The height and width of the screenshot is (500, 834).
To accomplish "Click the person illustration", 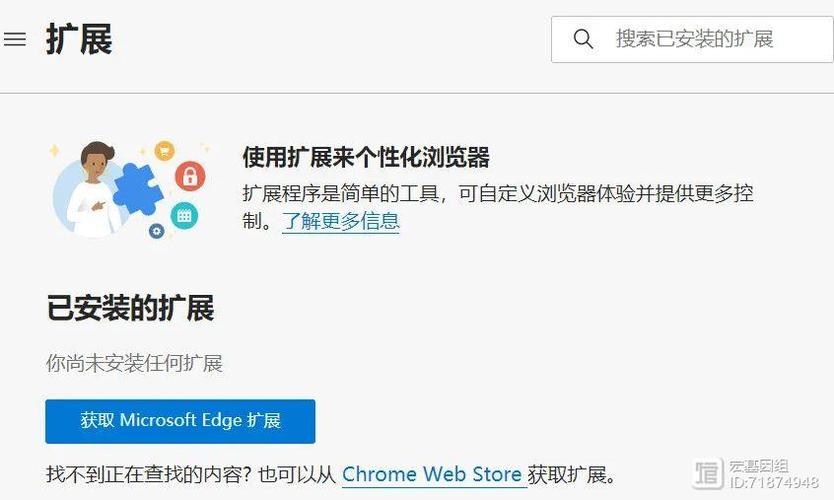I will tap(91, 189).
